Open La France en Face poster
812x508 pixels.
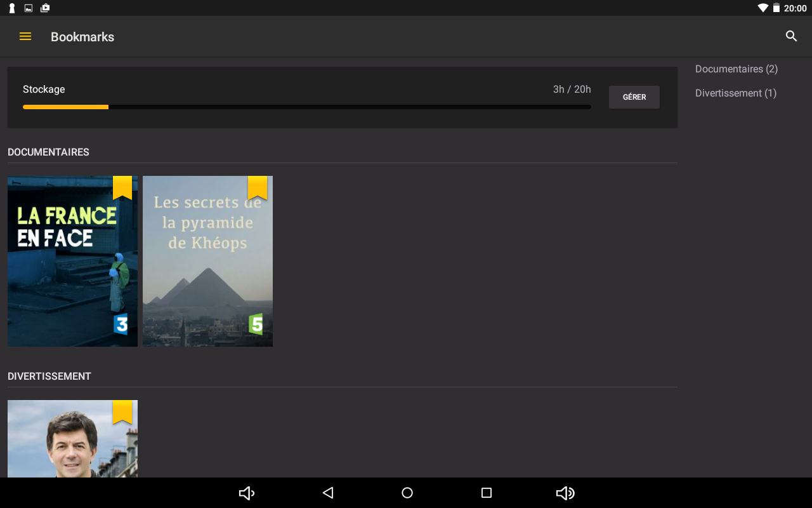72,261
